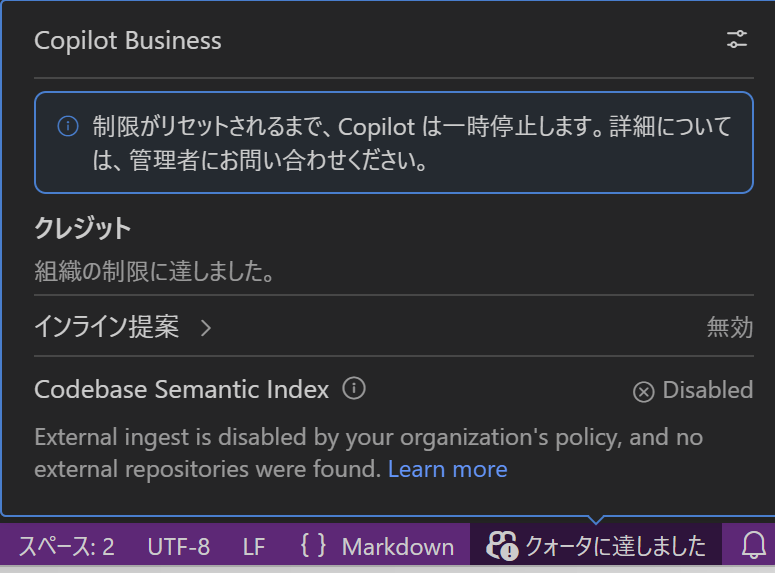Select Markdown language mode in status bar
This screenshot has height=573, width=775.
398,547
